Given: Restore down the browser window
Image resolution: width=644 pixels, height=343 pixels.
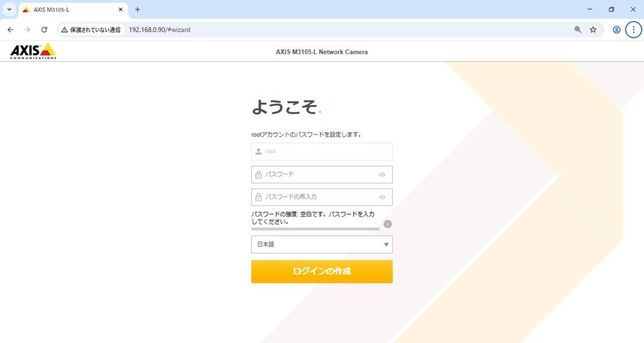Looking at the screenshot, I should click(x=611, y=10).
